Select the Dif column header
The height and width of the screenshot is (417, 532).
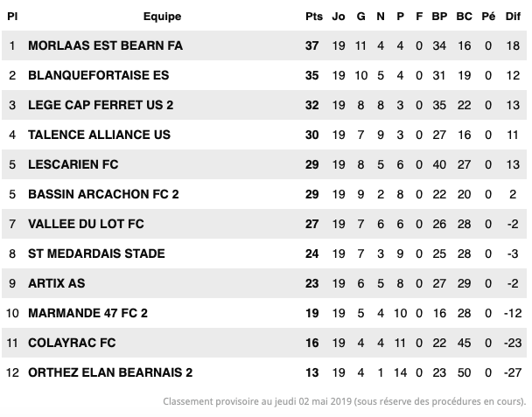coord(513,17)
